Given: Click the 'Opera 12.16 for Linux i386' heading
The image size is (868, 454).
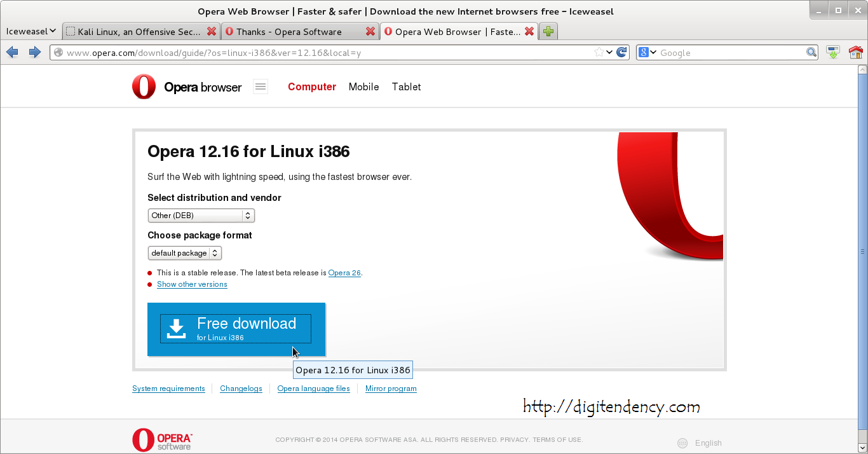Looking at the screenshot, I should pyautogui.click(x=248, y=151).
